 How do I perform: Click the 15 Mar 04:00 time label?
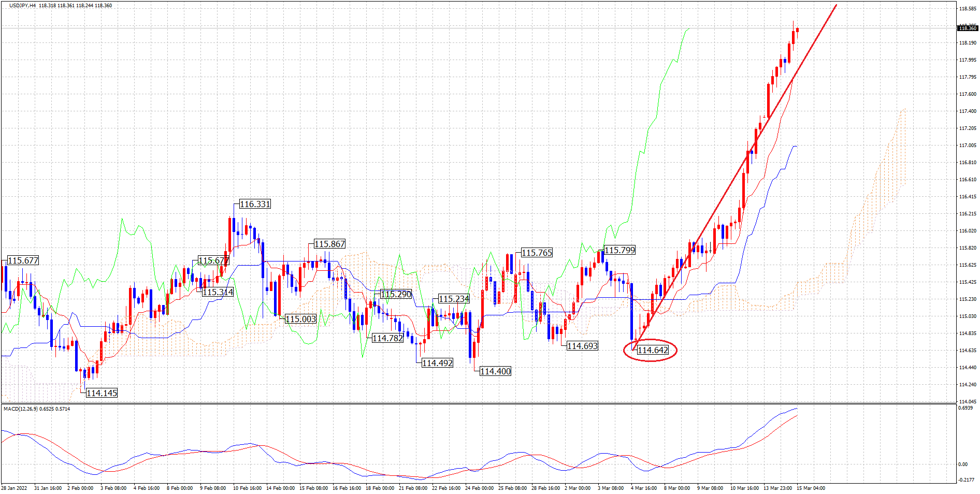pyautogui.click(x=811, y=488)
